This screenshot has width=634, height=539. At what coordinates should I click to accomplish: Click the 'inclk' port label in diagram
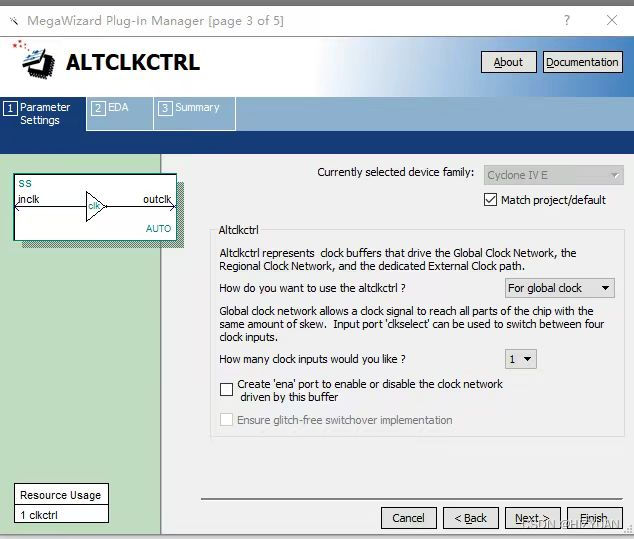(x=29, y=199)
